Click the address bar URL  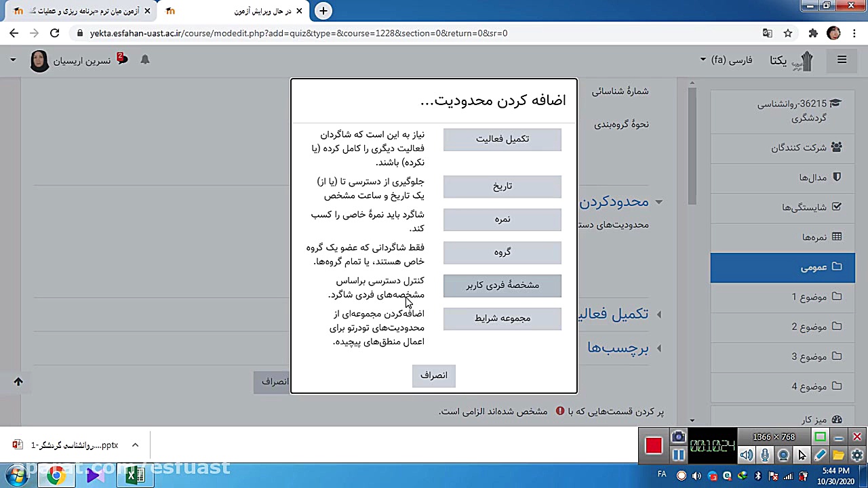pyautogui.click(x=298, y=33)
